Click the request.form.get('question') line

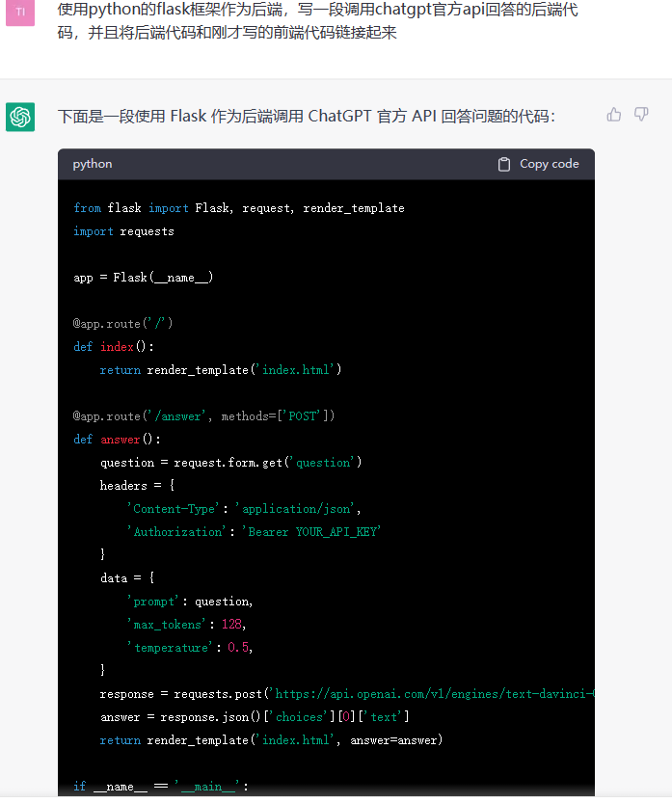(231, 463)
